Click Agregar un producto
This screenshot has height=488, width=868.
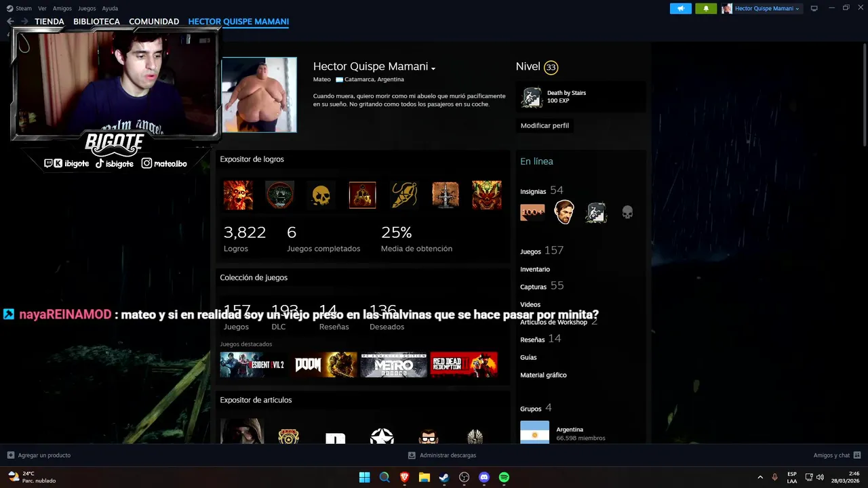[39, 455]
